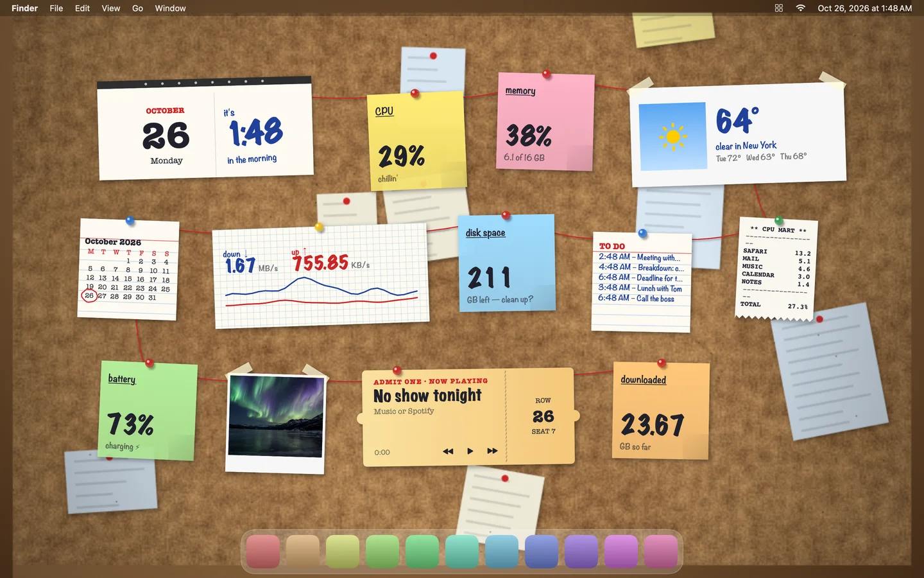Click the 29% value on CPU note

[x=402, y=156]
